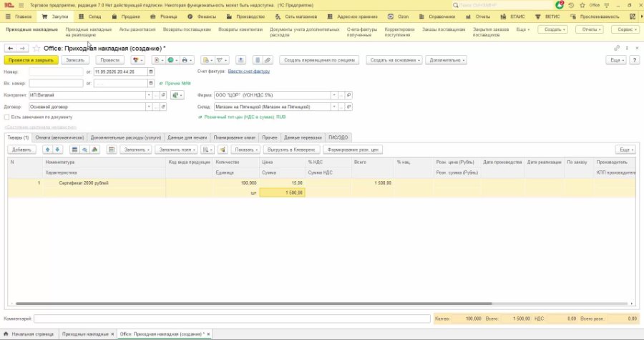Open the 'Заполнить поля' dropdown
Viewport: 644px width, 340px height.
coord(177,150)
